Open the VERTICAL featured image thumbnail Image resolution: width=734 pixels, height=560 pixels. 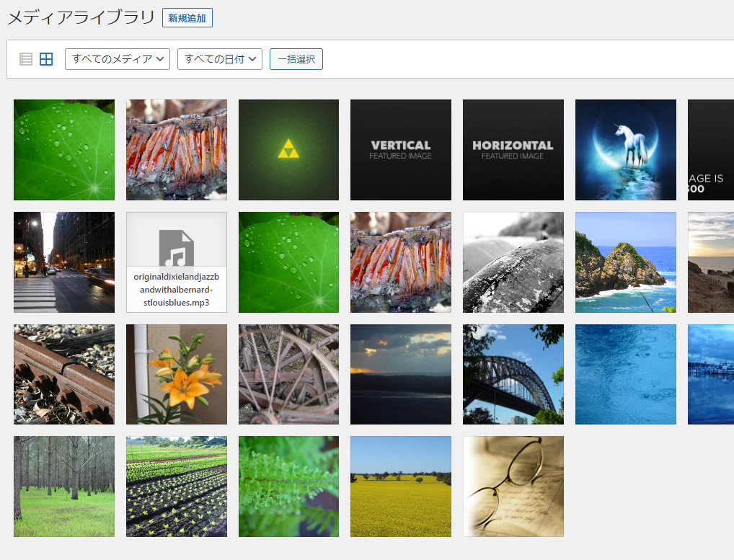[400, 150]
